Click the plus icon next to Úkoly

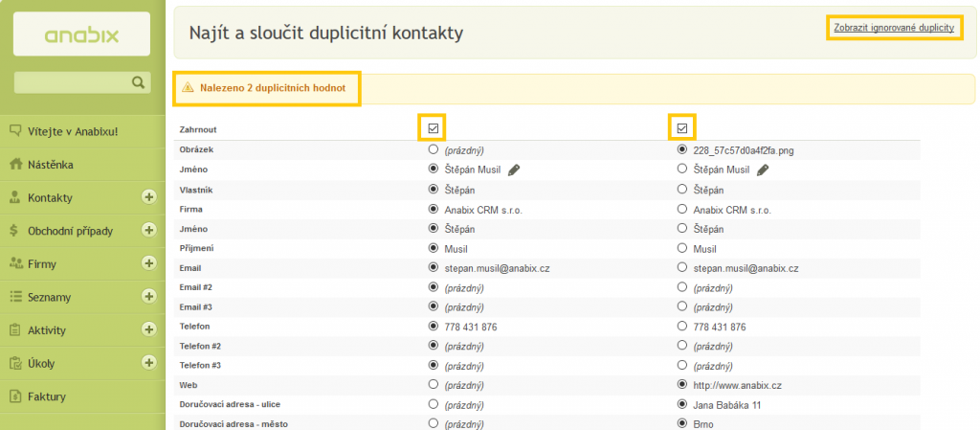click(148, 362)
